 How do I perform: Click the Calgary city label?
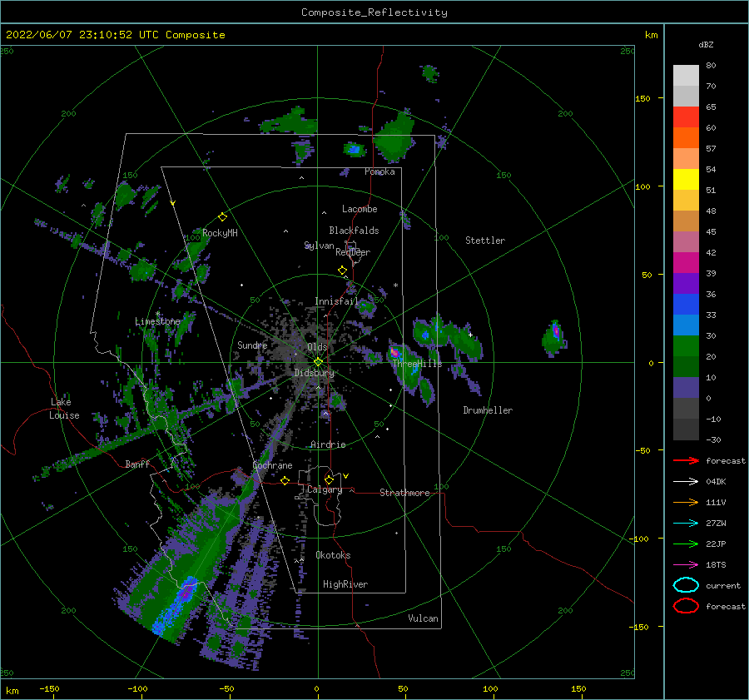pyautogui.click(x=325, y=489)
